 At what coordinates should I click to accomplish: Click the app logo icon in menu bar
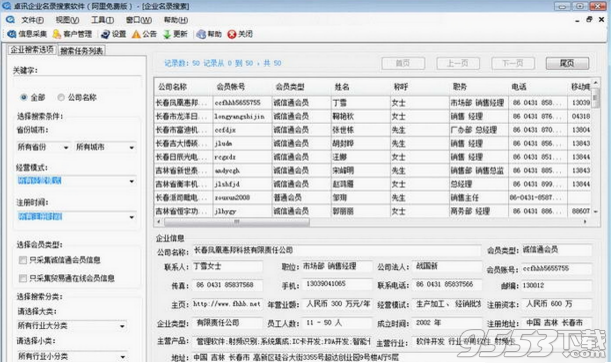(x=11, y=19)
